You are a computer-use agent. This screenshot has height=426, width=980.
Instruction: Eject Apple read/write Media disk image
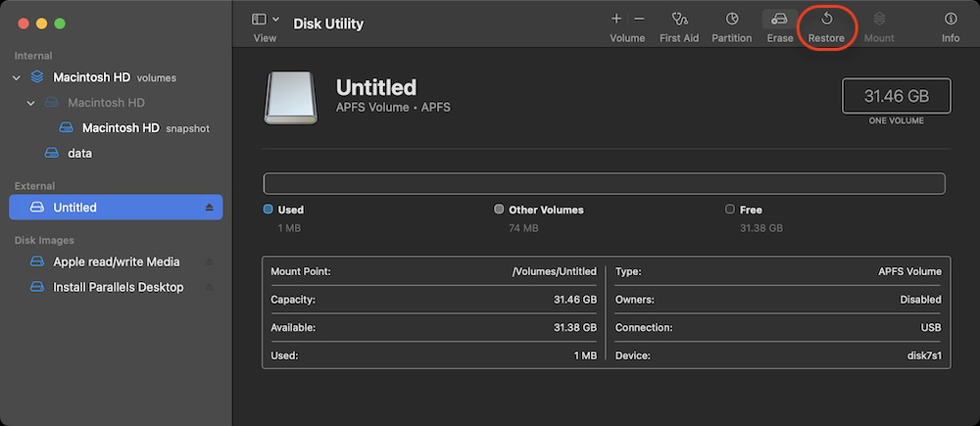209,262
